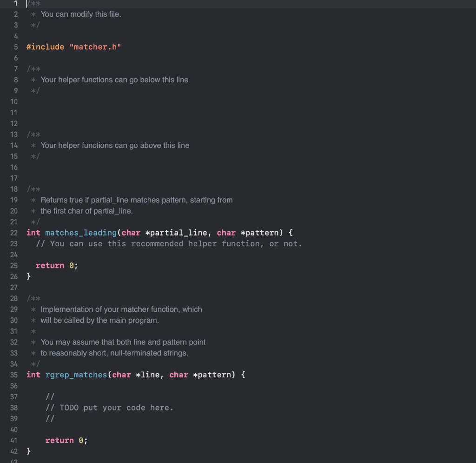476x463 pixels.
Task: Click the You can modify this file comment
Action: point(81,14)
